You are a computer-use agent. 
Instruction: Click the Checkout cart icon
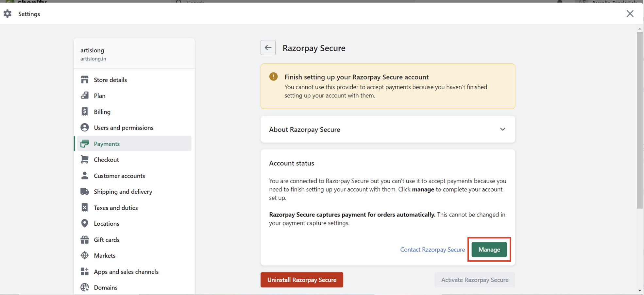85,159
